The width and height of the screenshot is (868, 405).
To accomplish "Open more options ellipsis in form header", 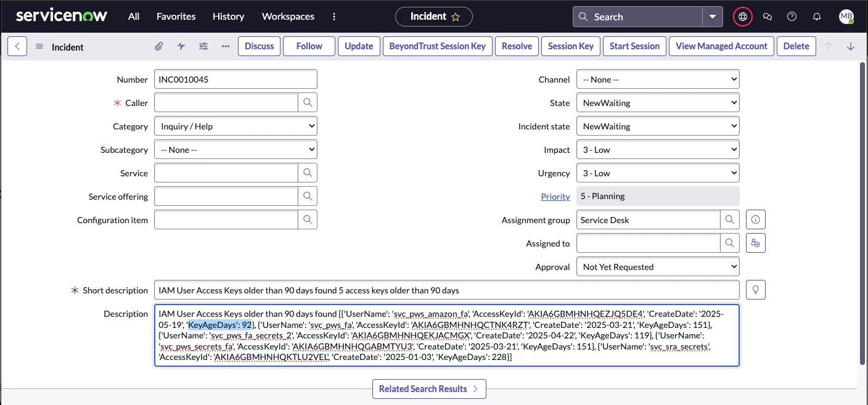I will (x=226, y=46).
